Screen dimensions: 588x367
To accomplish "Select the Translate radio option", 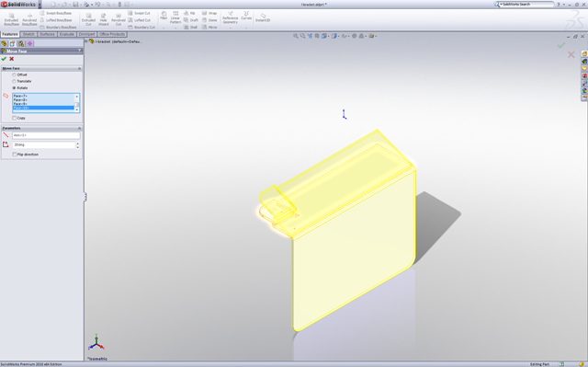I will (15, 81).
